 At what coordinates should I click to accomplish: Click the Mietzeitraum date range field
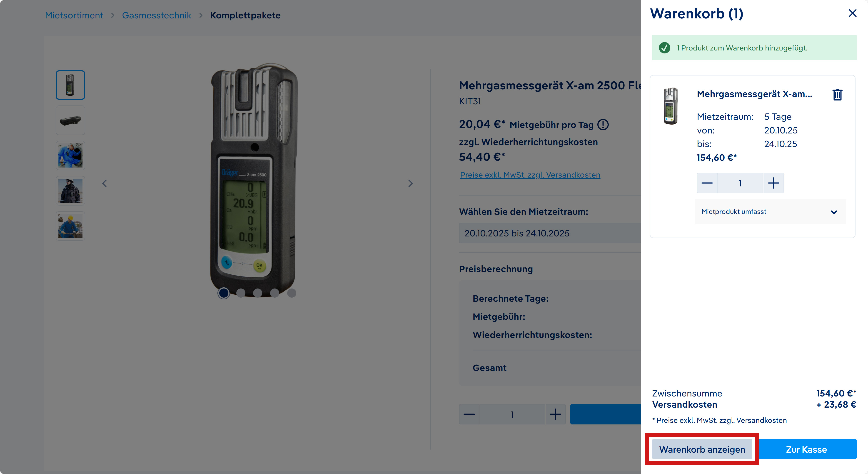pyautogui.click(x=549, y=233)
